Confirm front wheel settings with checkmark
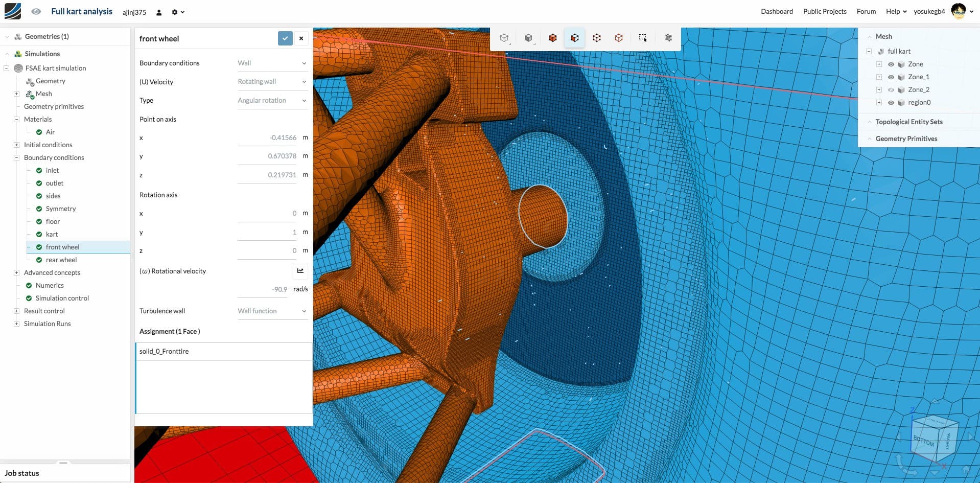This screenshot has height=483, width=980. (285, 38)
